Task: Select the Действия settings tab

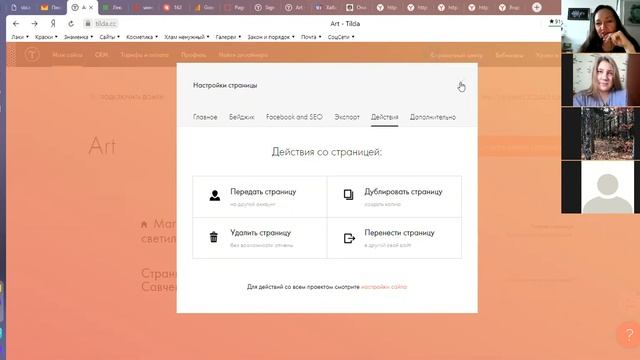Action: pos(384,117)
